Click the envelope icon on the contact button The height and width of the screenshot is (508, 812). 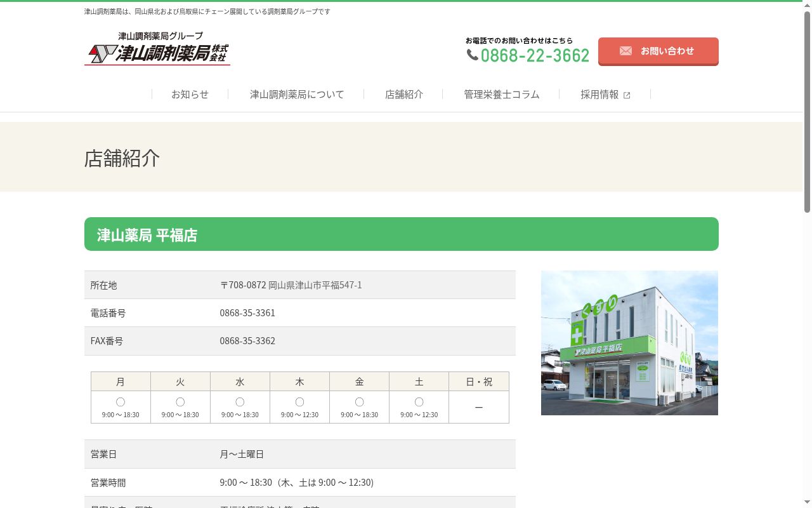tap(625, 51)
